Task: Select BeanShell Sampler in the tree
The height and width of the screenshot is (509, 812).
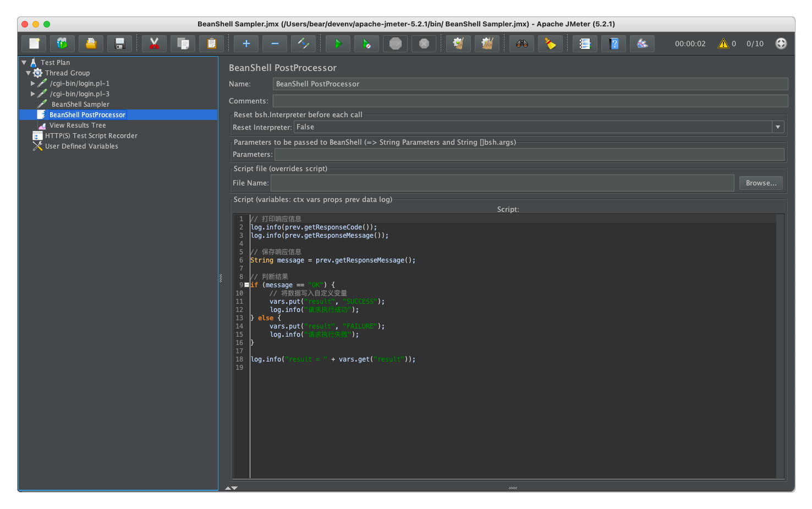Action: click(x=80, y=105)
